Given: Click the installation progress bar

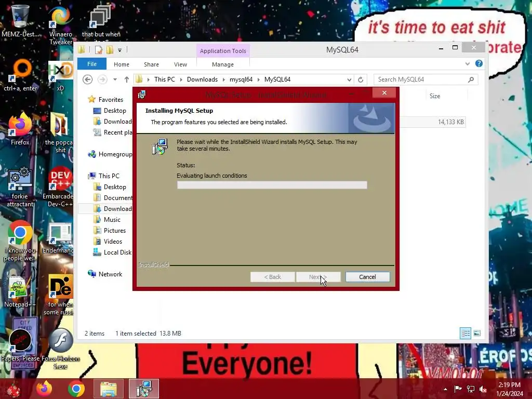Looking at the screenshot, I should 272,185.
